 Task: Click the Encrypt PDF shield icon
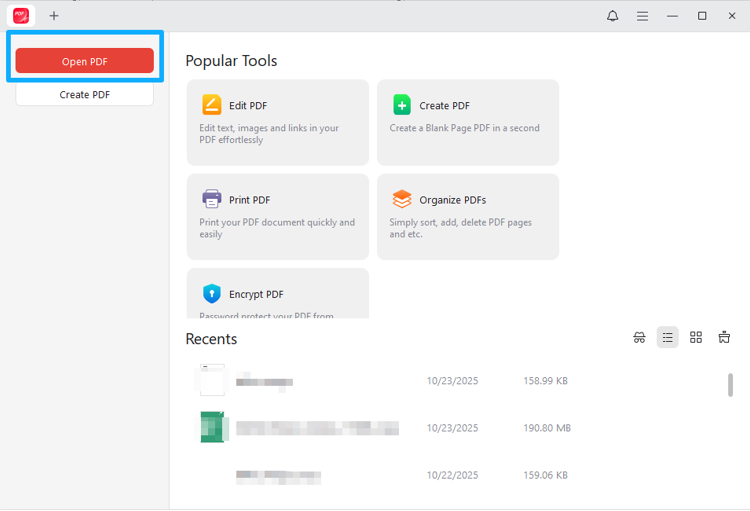pos(211,293)
